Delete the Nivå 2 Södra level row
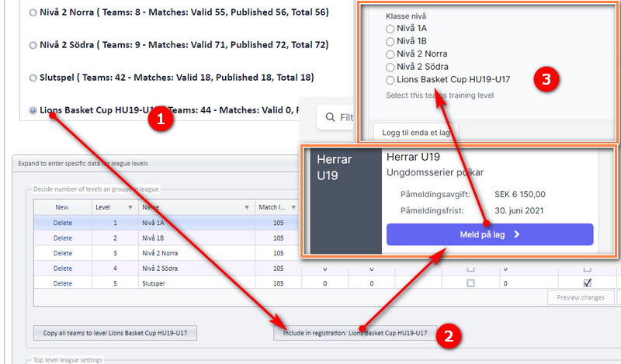 pos(63,269)
